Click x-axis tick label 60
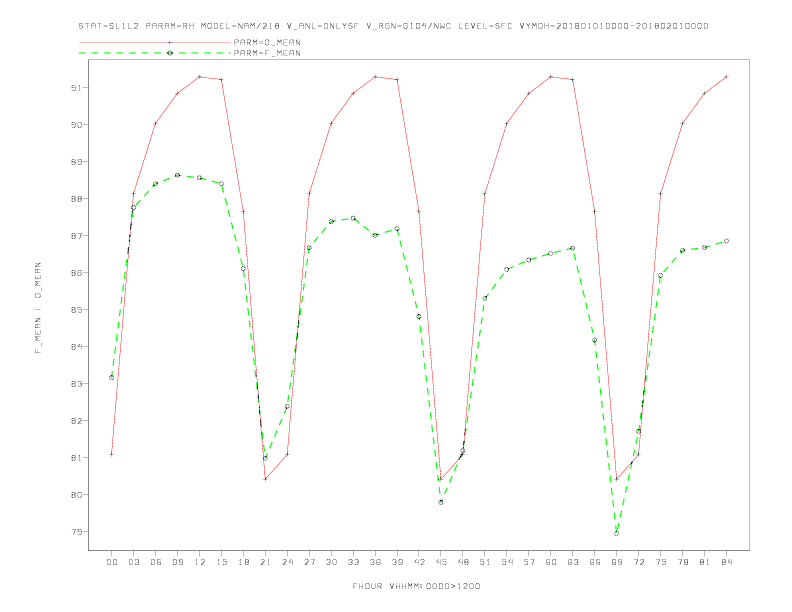 (551, 562)
